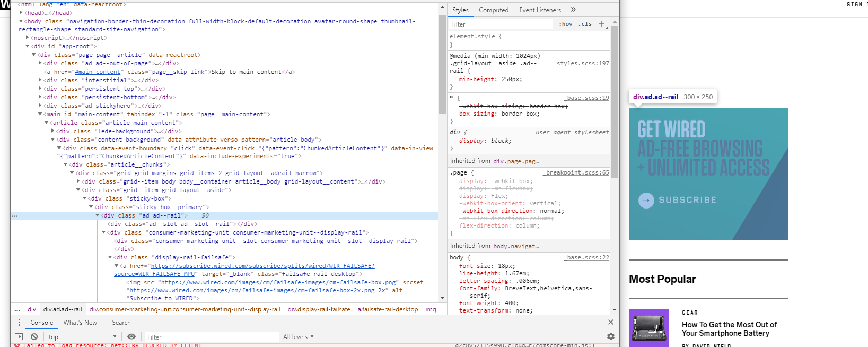
Task: Collapse the body element node
Action: (x=21, y=21)
